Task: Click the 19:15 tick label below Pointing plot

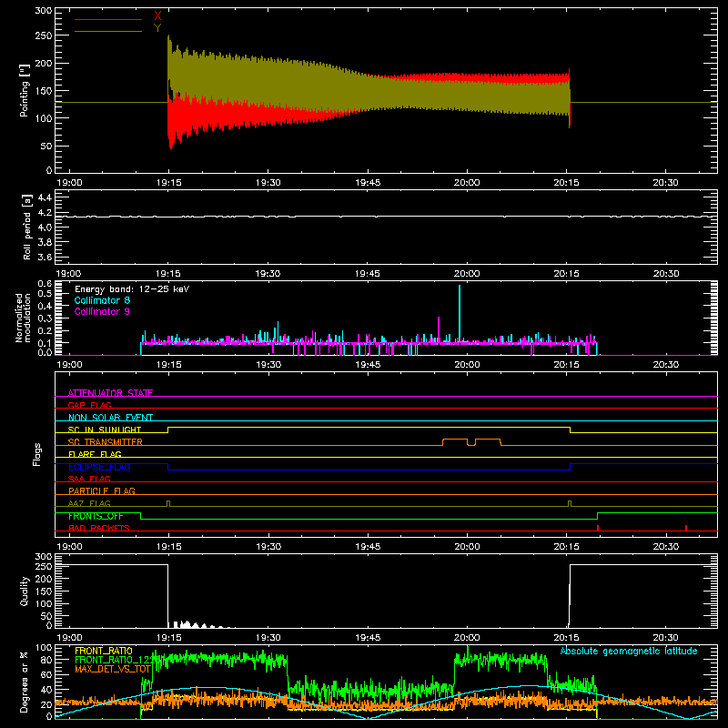Action: coord(168,183)
